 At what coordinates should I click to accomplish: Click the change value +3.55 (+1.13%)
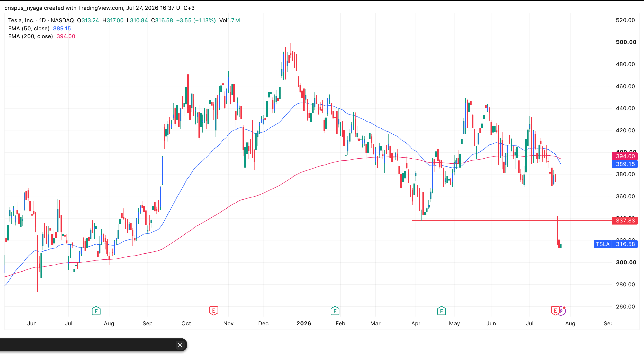(x=196, y=20)
